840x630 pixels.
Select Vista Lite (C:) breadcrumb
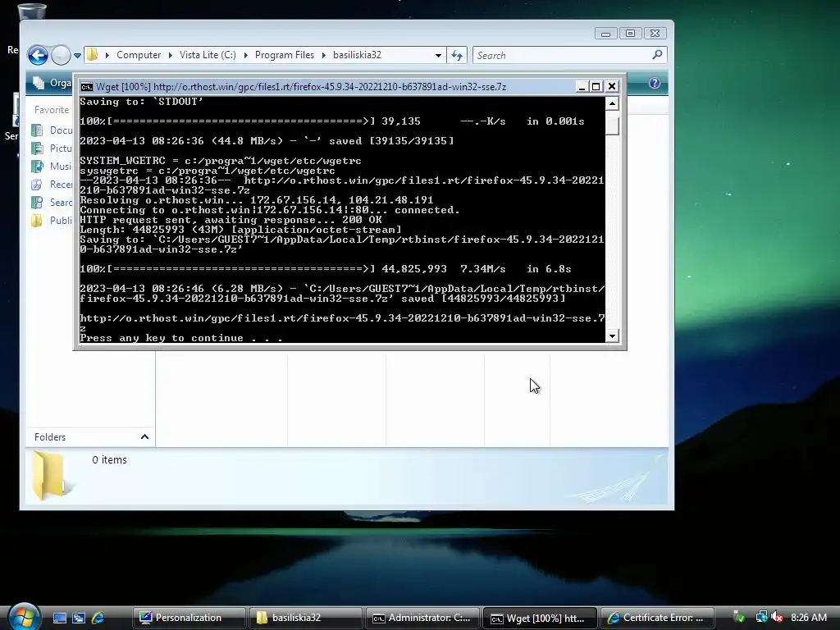[208, 55]
